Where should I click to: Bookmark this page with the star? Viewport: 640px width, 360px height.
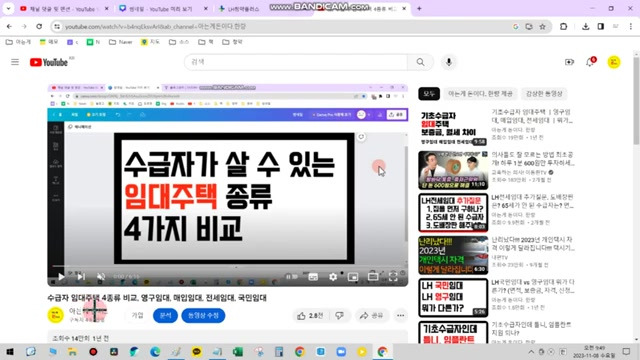[x=542, y=27]
